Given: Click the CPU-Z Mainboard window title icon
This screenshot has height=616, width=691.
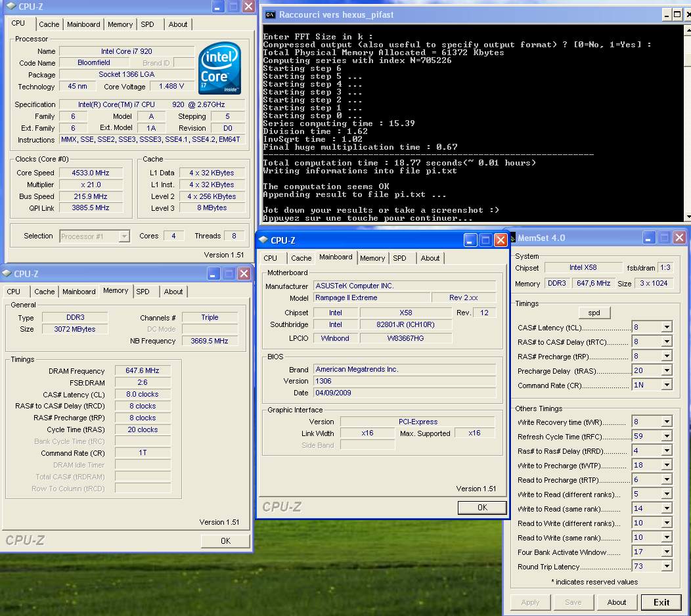Looking at the screenshot, I should (x=263, y=240).
